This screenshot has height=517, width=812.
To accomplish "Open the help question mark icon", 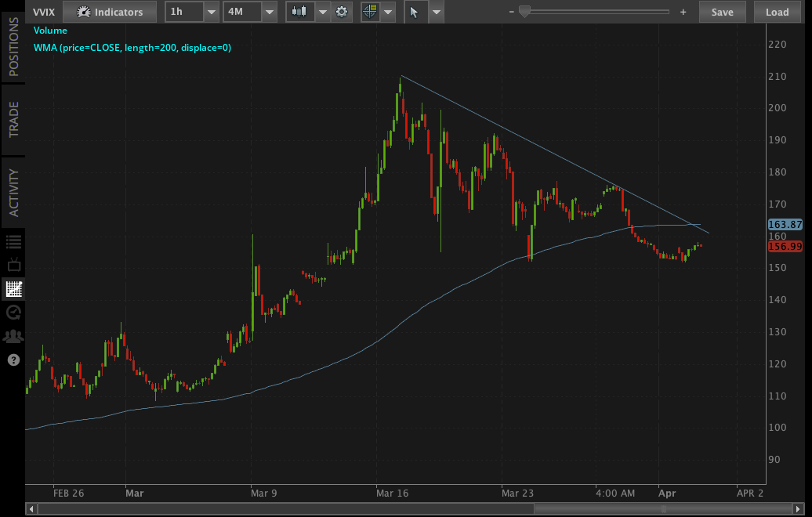I will (x=13, y=360).
